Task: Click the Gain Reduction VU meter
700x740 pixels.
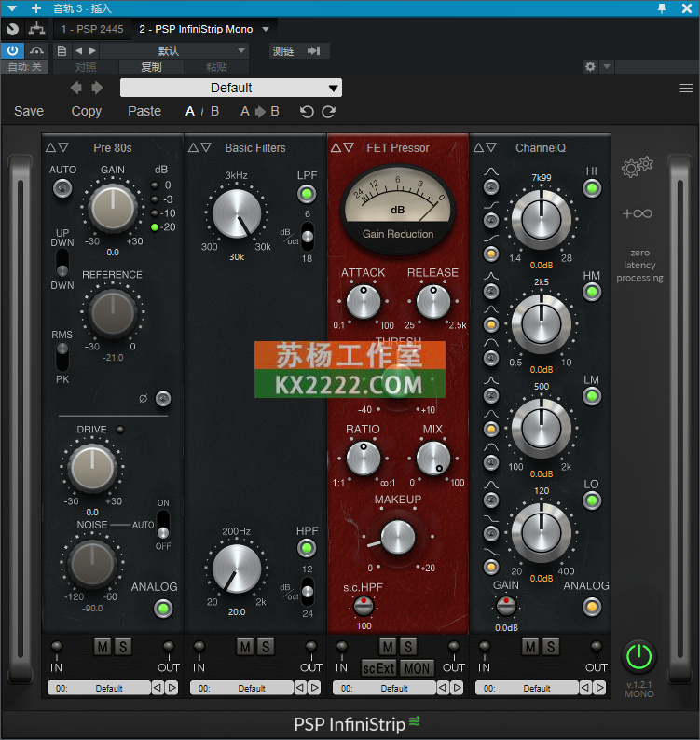Action: 397,208
